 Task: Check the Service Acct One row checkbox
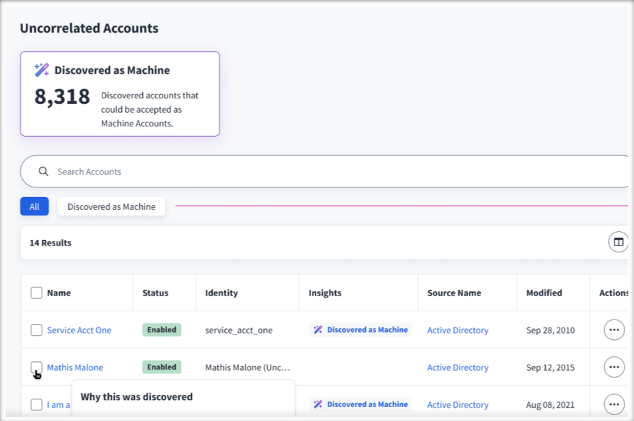pyautogui.click(x=37, y=330)
